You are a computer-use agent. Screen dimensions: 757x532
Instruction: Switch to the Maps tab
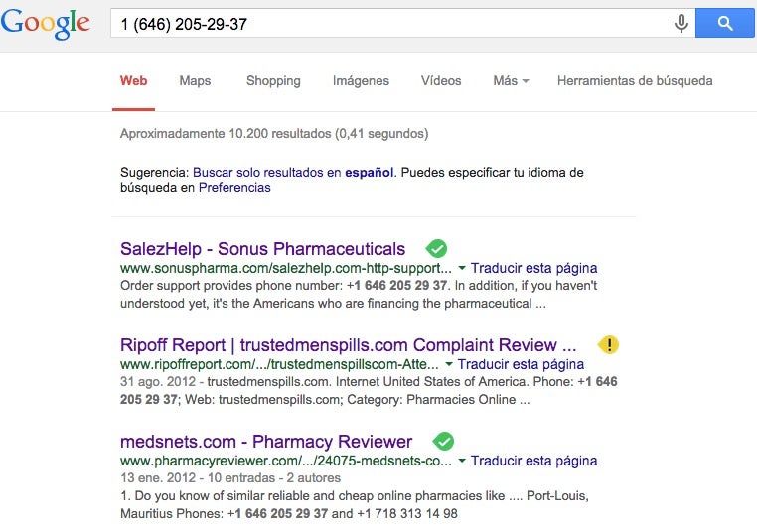195,81
